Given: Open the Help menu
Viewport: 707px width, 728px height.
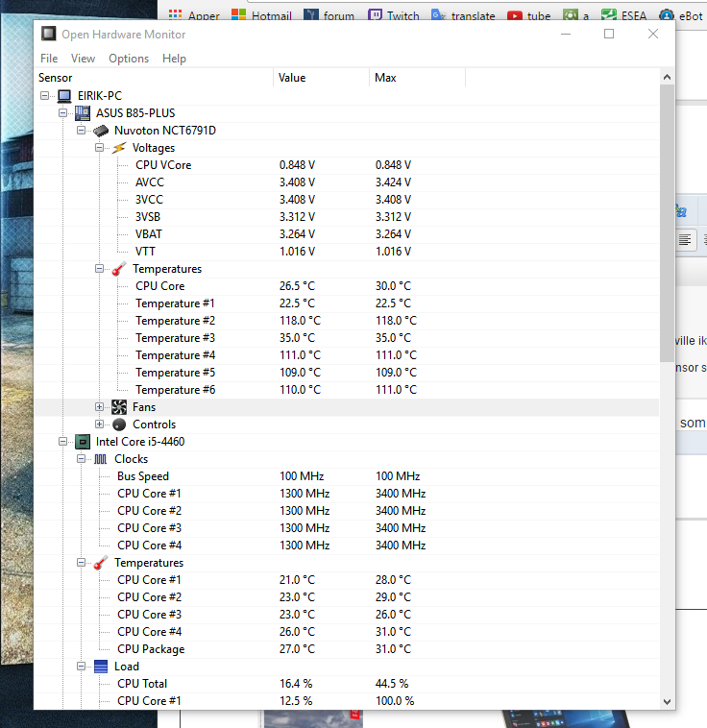Looking at the screenshot, I should (x=174, y=59).
